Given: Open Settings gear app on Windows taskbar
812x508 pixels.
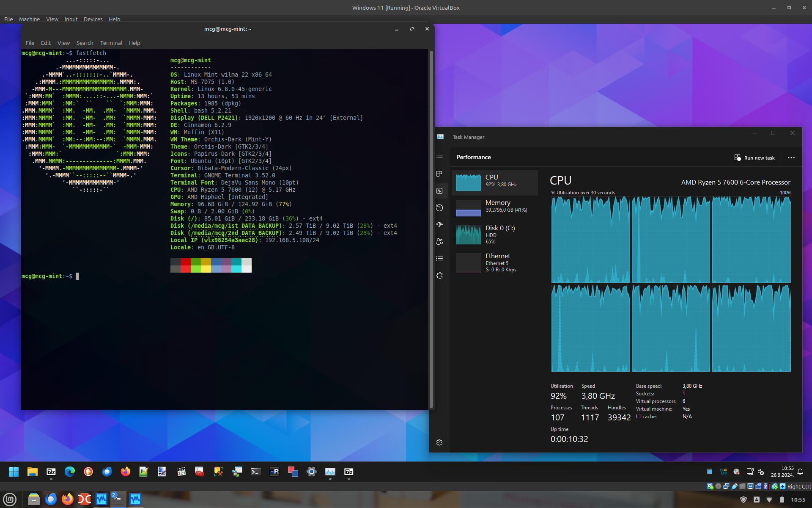Looking at the screenshot, I should [x=312, y=472].
